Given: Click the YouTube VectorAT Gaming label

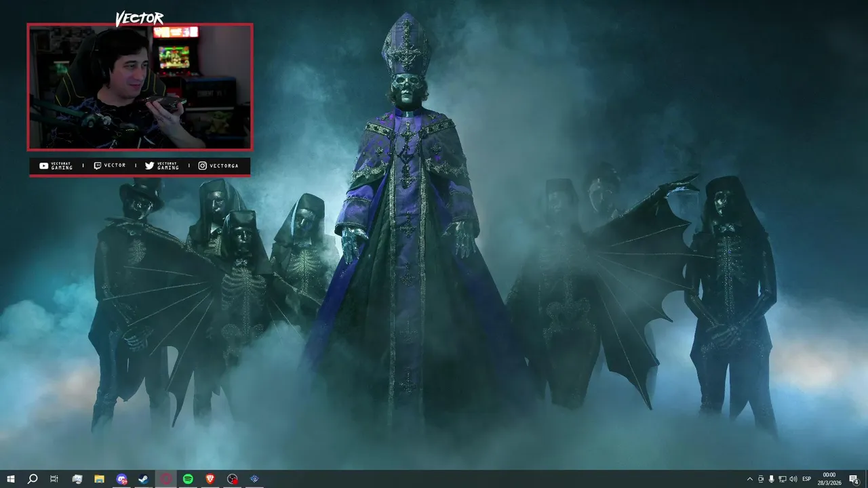Looking at the screenshot, I should 56,166.
